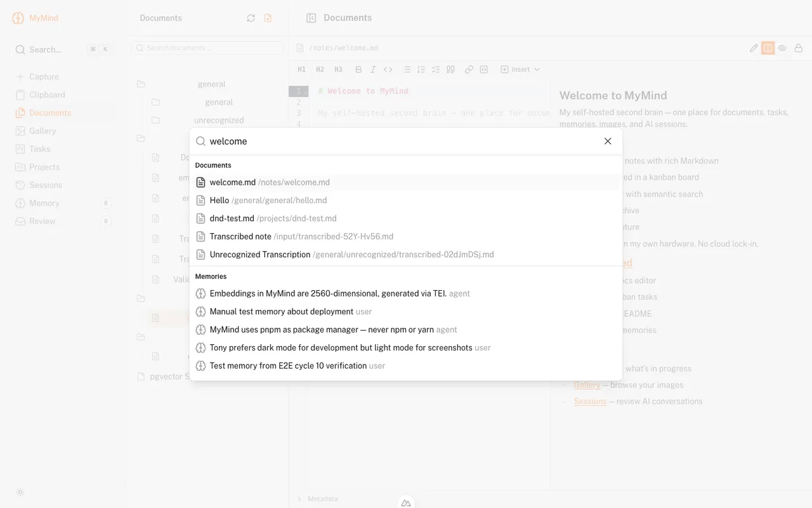Insert inline code with the toolbar icon

(x=388, y=69)
